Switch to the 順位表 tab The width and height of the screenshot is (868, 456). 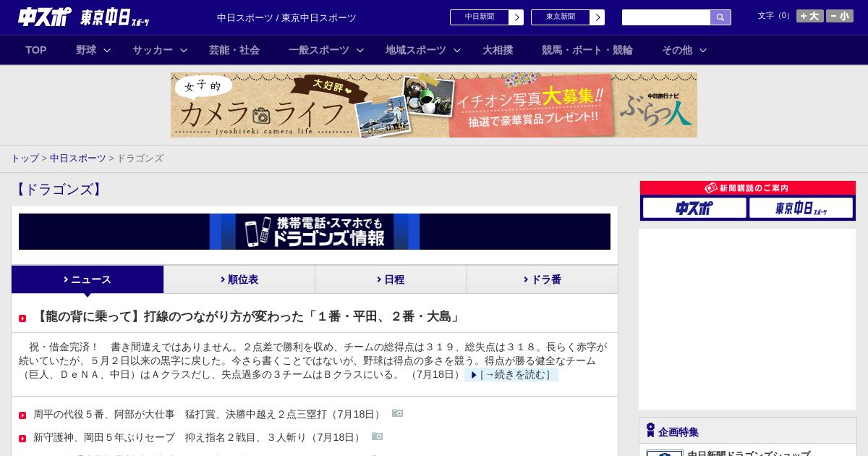239,279
